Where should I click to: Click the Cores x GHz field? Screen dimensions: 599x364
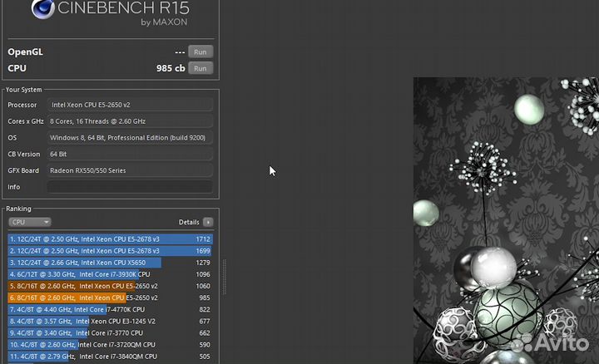tap(130, 121)
